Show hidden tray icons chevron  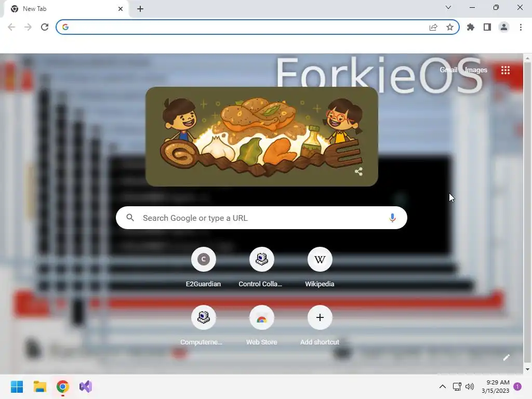point(443,387)
